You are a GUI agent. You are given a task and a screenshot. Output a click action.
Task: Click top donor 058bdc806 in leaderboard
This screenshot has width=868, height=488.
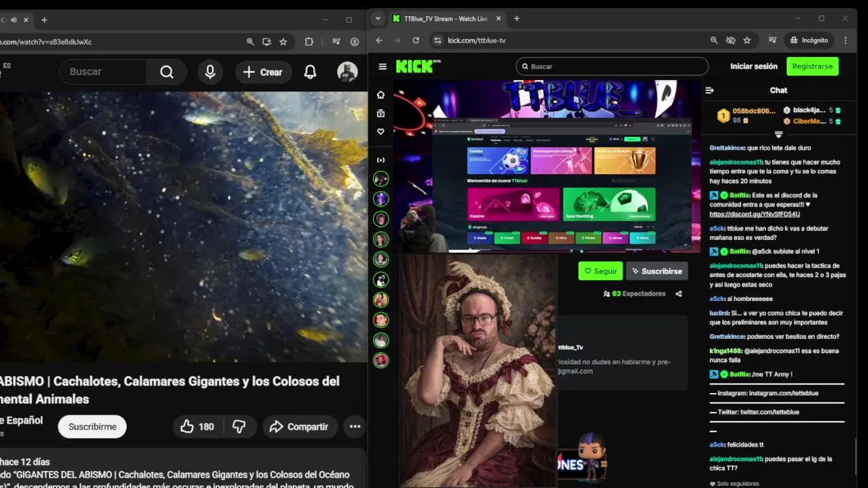(753, 110)
